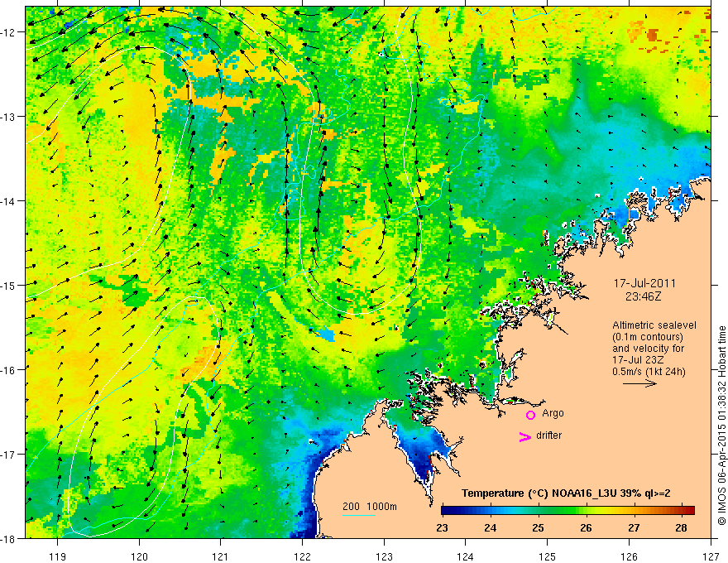Click latitude axis label -14

pos(9,201)
